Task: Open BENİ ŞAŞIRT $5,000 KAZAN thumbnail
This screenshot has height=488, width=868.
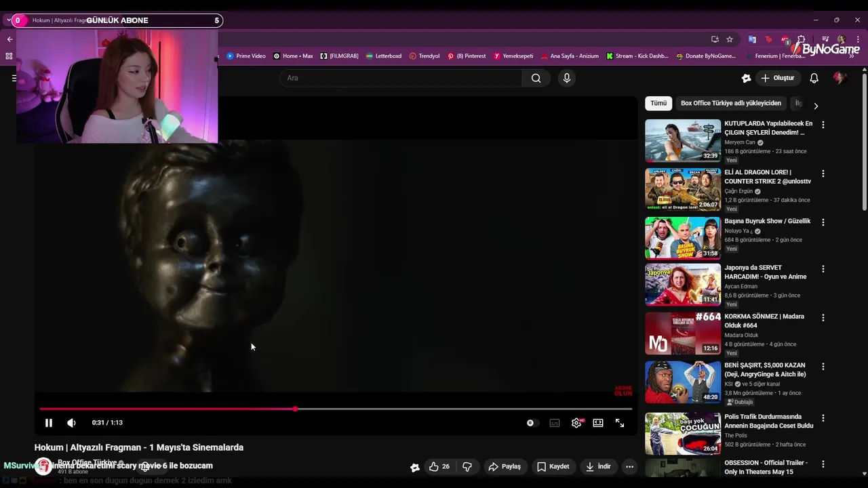Action: pos(683,382)
